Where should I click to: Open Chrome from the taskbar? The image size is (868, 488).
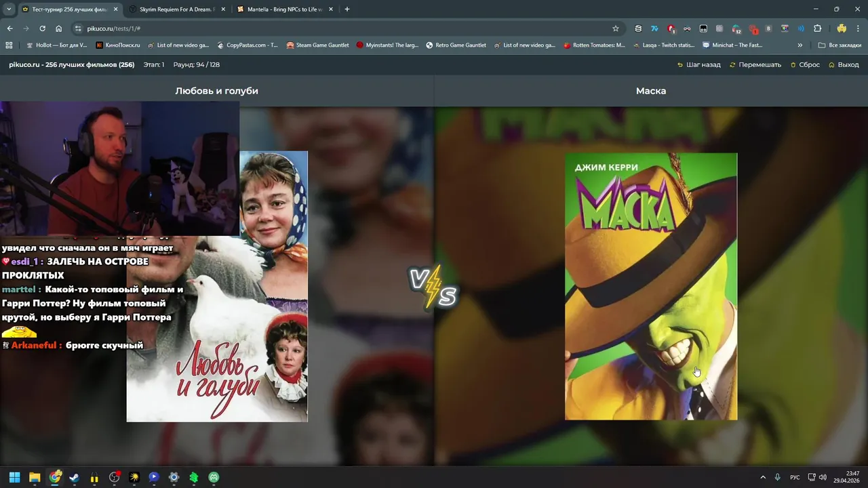[55, 477]
